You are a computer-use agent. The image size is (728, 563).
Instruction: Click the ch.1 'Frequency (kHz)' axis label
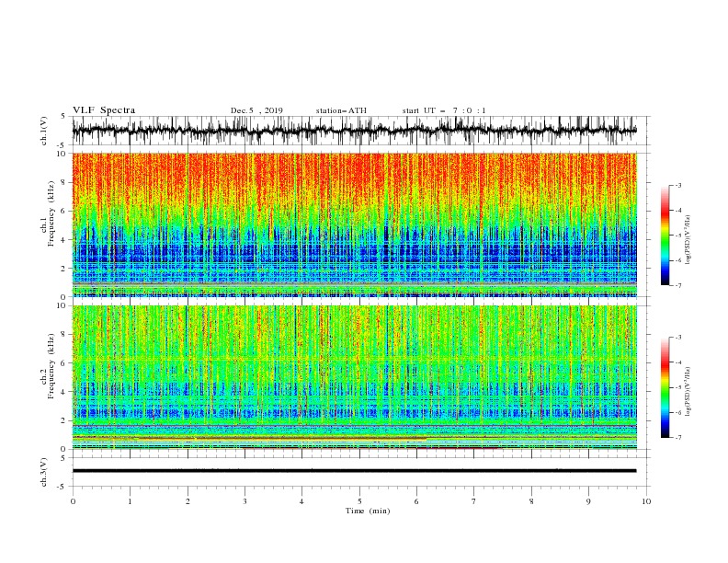point(51,212)
